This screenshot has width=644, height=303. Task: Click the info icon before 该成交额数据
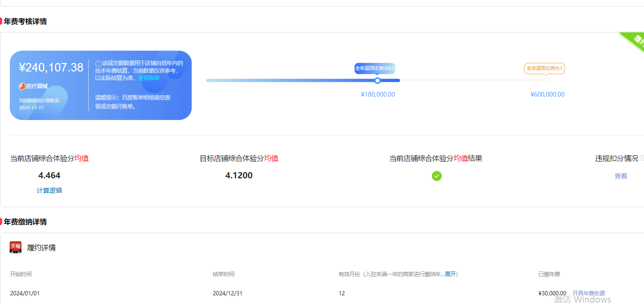coord(98,63)
